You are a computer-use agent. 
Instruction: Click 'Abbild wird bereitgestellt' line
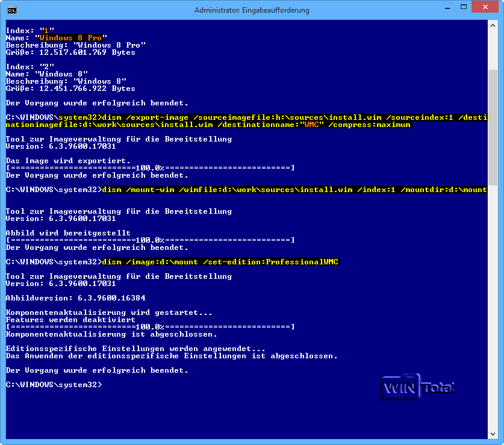coord(68,233)
